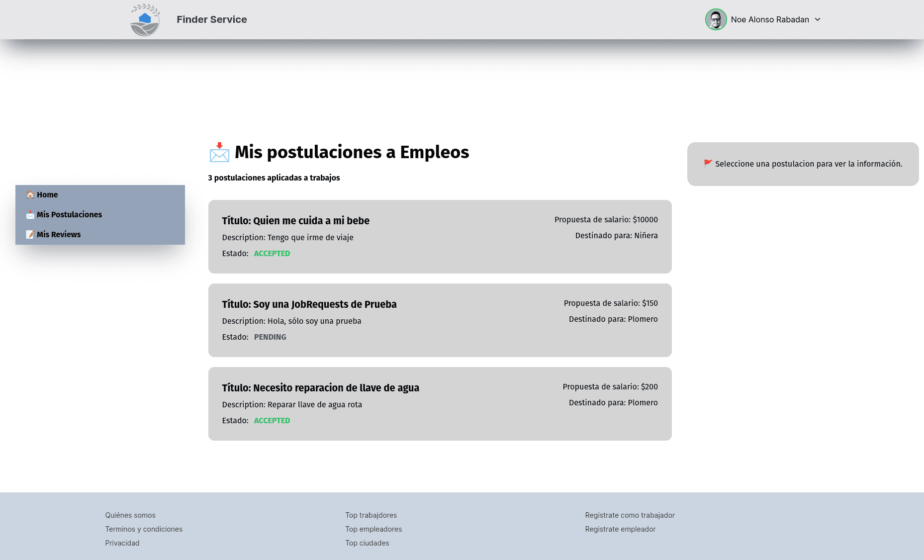Expand the user menu chevron arrow

[x=818, y=19]
